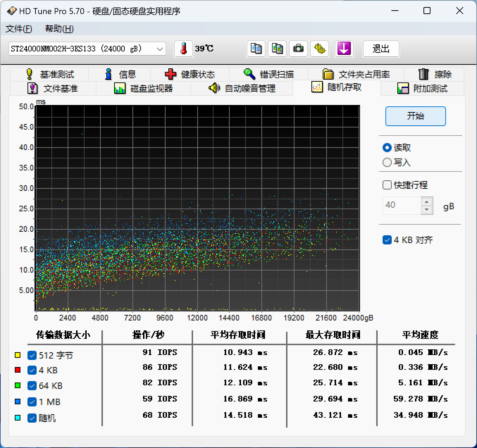
Task: Open the 基准测试 tab
Action: (x=50, y=74)
